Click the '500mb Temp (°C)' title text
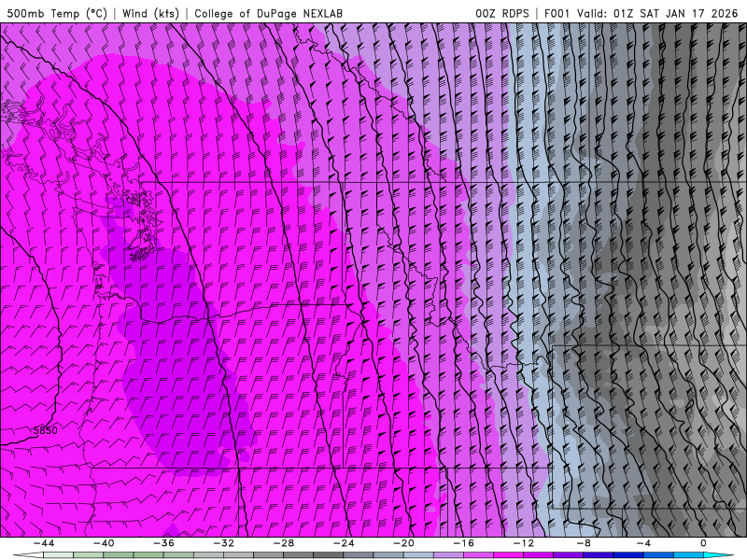 [57, 14]
